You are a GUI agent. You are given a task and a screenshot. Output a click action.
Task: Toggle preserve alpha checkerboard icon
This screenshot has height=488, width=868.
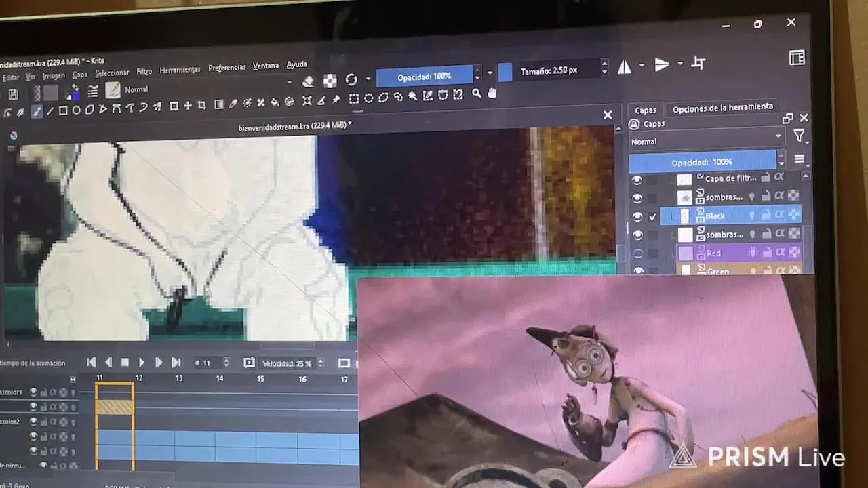pyautogui.click(x=330, y=81)
